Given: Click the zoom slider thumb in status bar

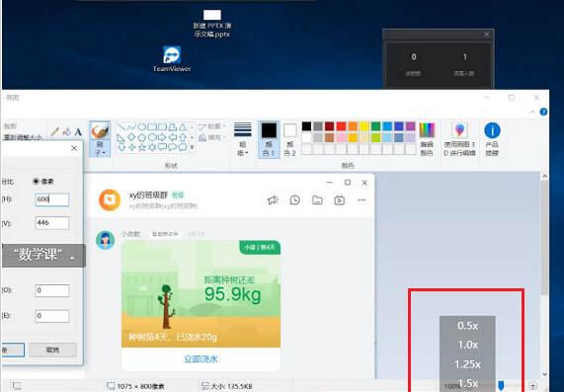Looking at the screenshot, I should click(501, 385).
